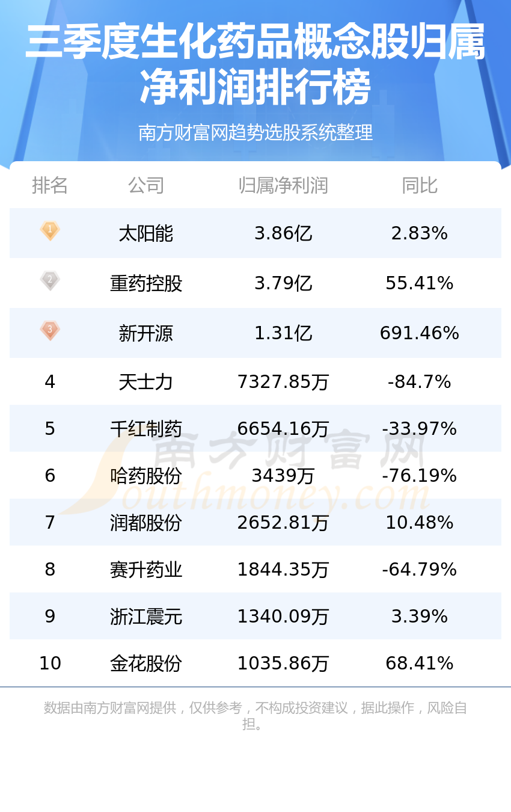This screenshot has height=812, width=511.
Task: Click the 千红制药 company entry
Action: [x=146, y=429]
